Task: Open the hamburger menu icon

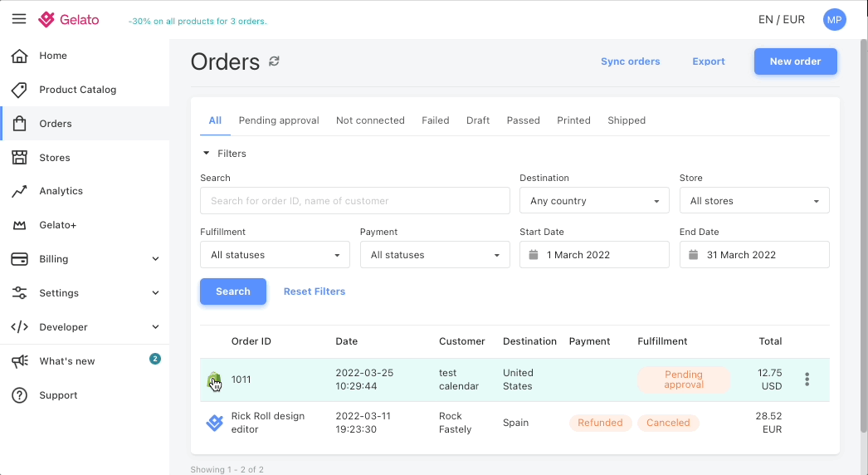Action: tap(19, 19)
